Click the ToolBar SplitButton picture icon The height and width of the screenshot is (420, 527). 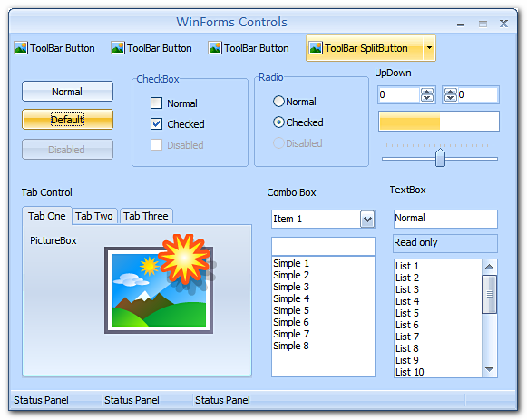pyautogui.click(x=316, y=48)
